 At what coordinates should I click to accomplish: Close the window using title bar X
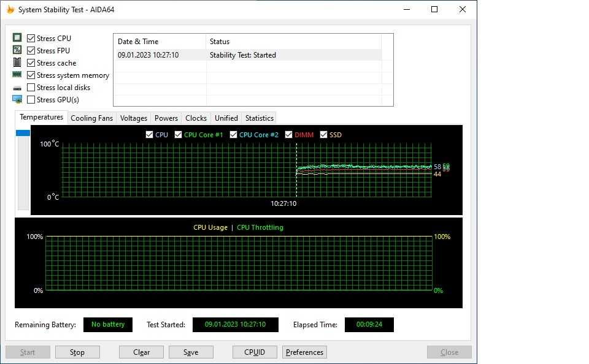tap(463, 9)
